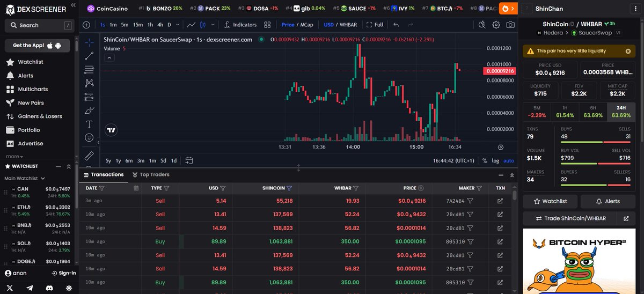Select the brush drawing tool
The image size is (644, 294).
point(89,111)
